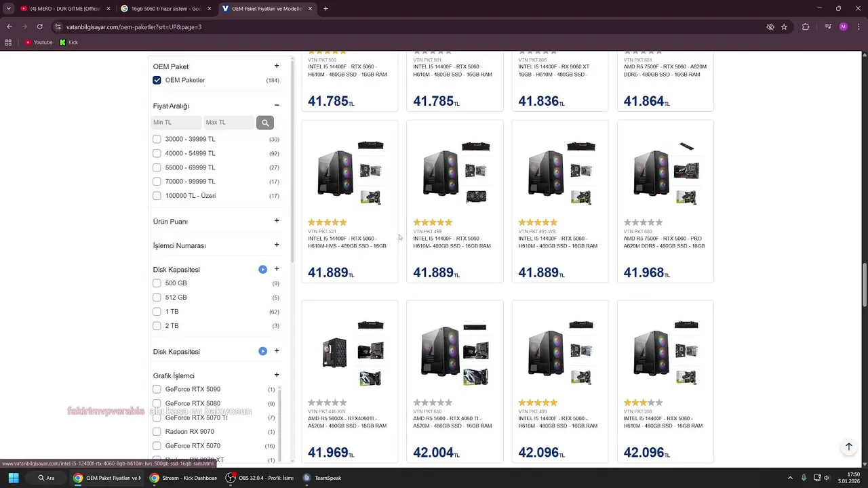Check the 40000 - 54999 TL price range
Viewport: 868px width, 488px height.
[157, 153]
